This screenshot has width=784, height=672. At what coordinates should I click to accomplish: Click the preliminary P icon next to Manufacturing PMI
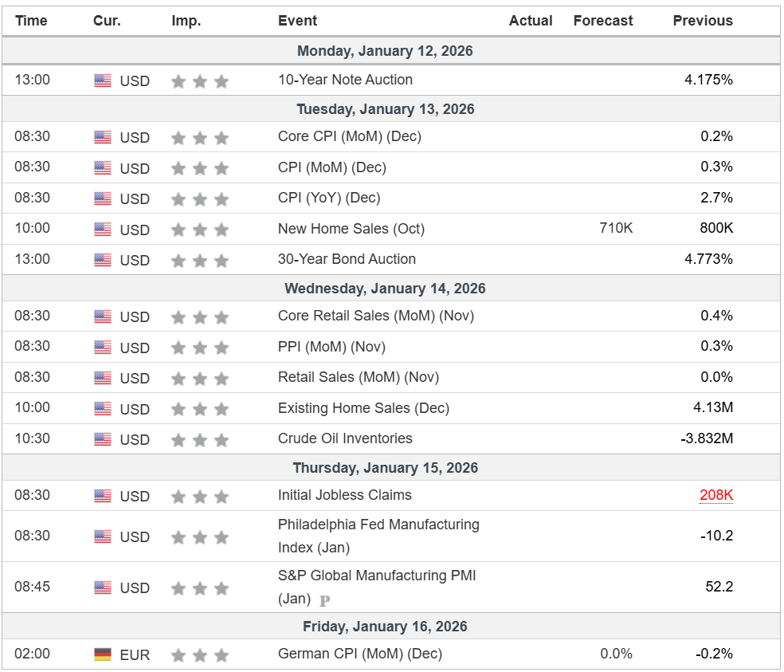pyautogui.click(x=324, y=600)
